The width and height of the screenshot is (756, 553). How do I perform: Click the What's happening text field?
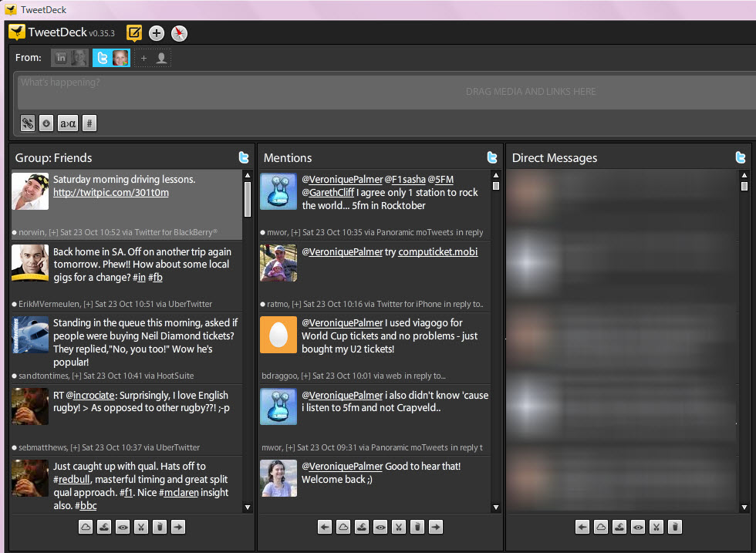point(231,91)
